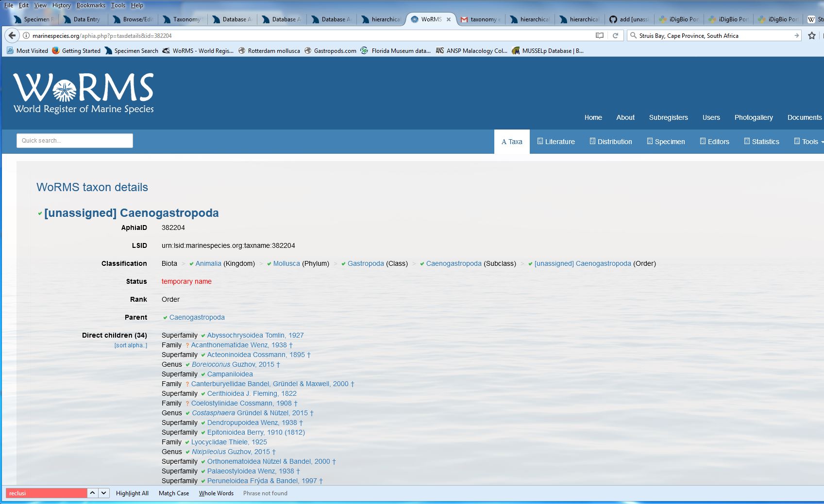The image size is (824, 504).
Task: Bookmark this page with the star icon
Action: (x=811, y=35)
